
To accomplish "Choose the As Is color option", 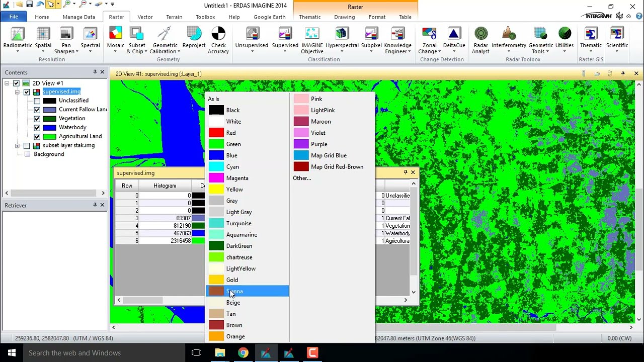I will tap(213, 99).
